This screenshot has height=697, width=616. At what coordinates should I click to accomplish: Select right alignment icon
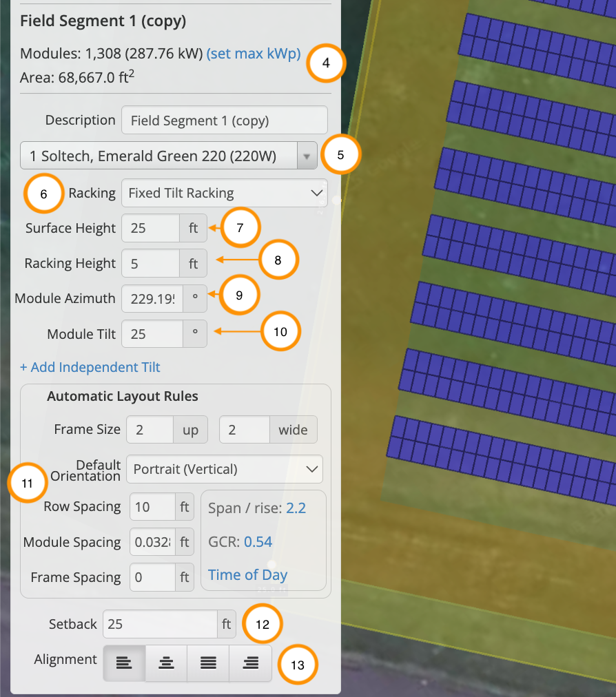tap(251, 663)
